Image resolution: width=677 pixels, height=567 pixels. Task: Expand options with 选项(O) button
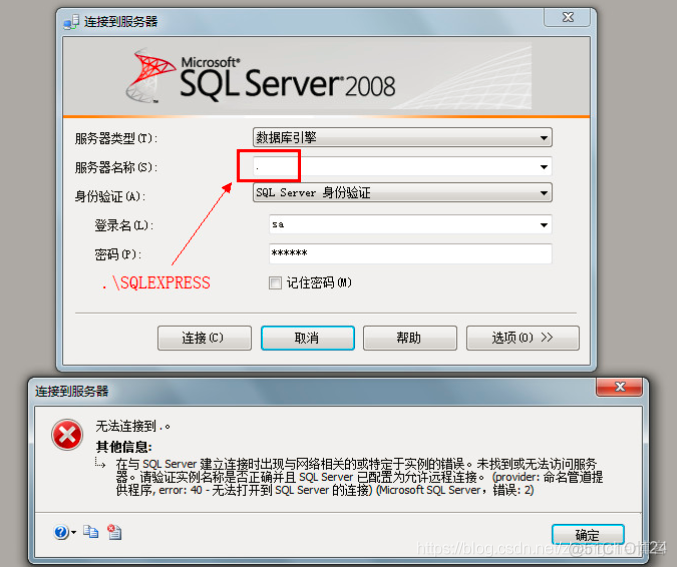click(522, 338)
